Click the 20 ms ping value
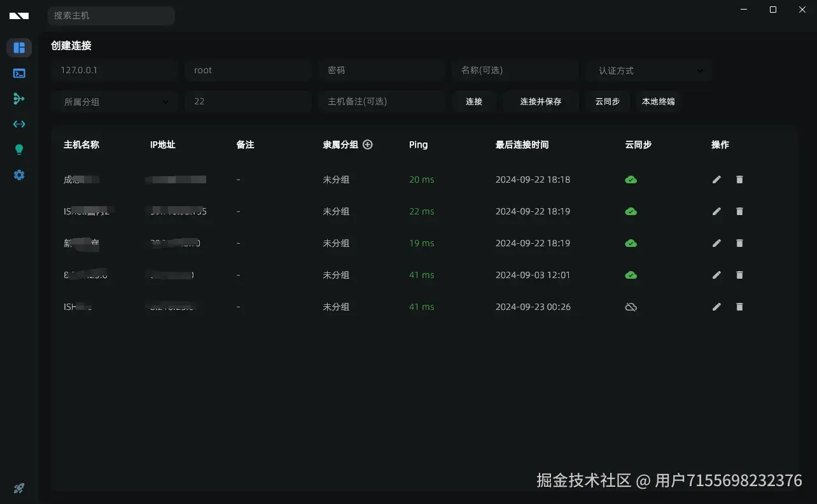Viewport: 817px width, 504px height. point(421,180)
